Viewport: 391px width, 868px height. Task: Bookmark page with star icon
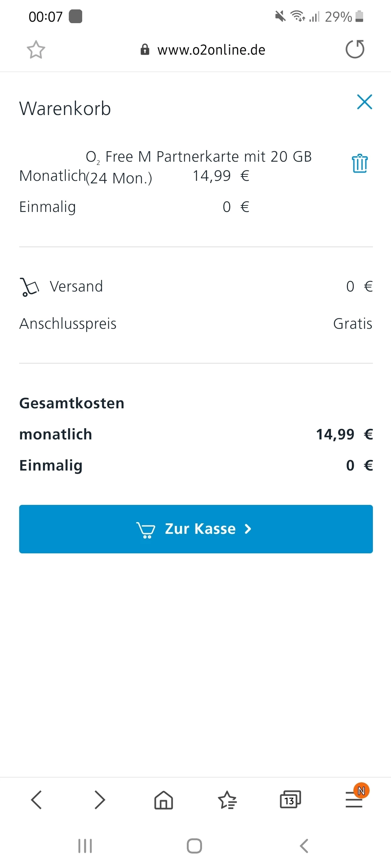click(36, 50)
